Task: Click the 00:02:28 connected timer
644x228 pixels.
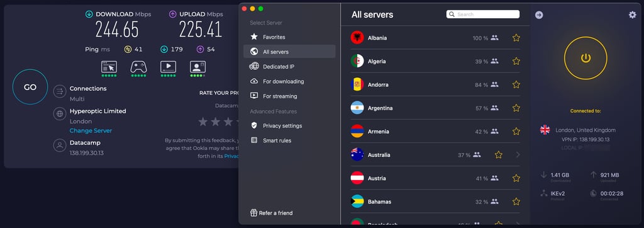Action: click(612, 193)
